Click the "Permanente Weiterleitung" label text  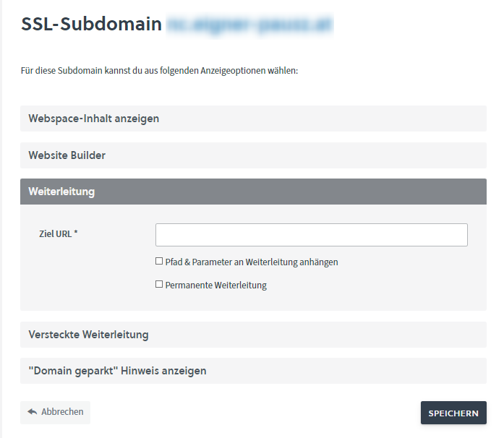[x=215, y=285]
